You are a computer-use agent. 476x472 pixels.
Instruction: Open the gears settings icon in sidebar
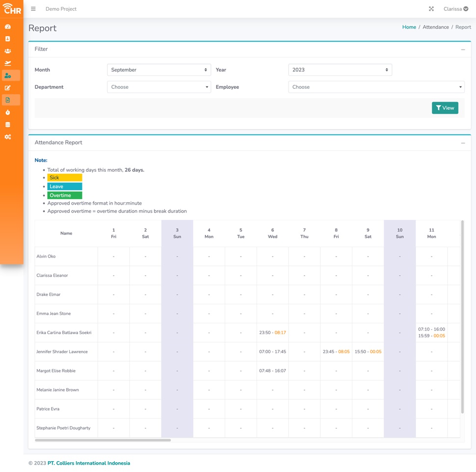coord(8,137)
